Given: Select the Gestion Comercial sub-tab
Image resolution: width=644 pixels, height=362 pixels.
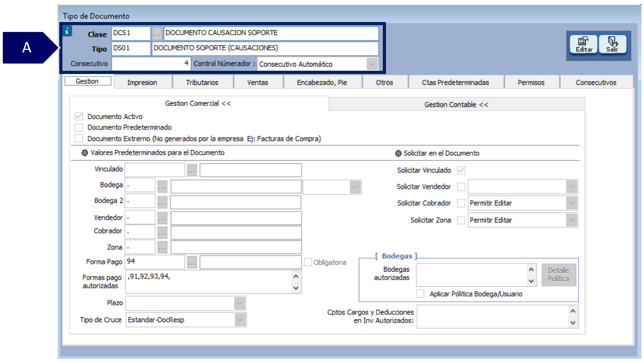Looking at the screenshot, I should pos(198,103).
